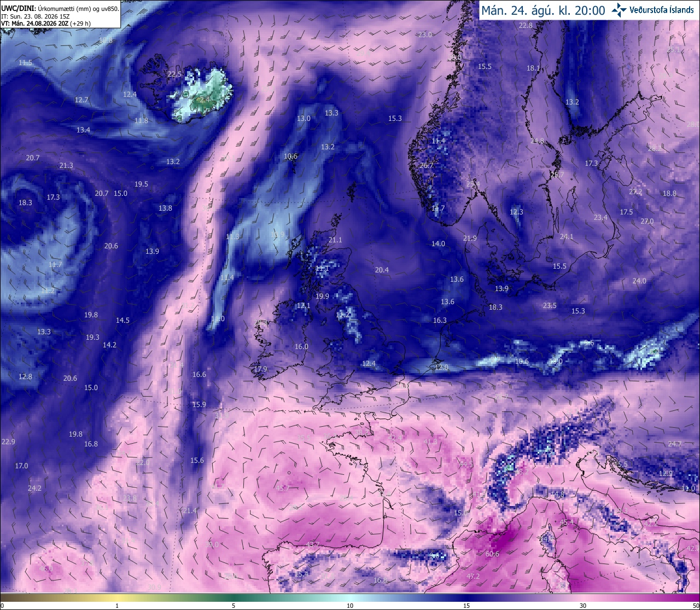This screenshot has width=700, height=610.
Task: Click the 12.4 value over southeast England
Action: click(x=369, y=363)
